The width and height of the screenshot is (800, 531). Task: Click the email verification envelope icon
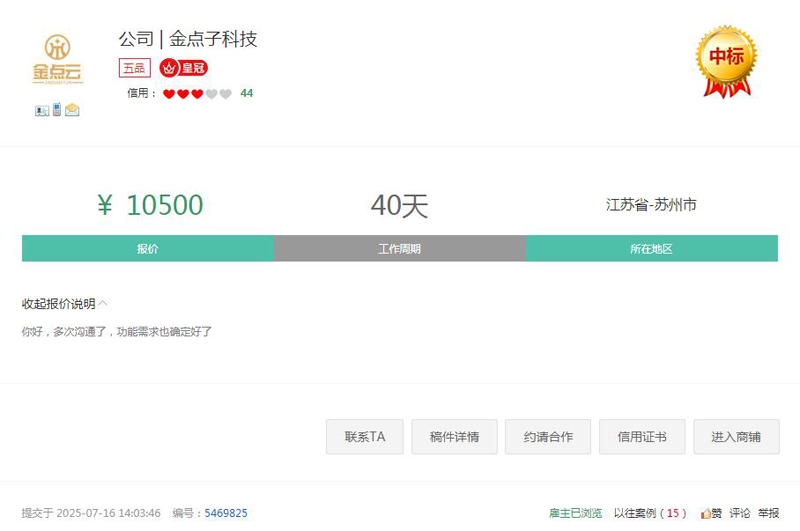[72, 110]
